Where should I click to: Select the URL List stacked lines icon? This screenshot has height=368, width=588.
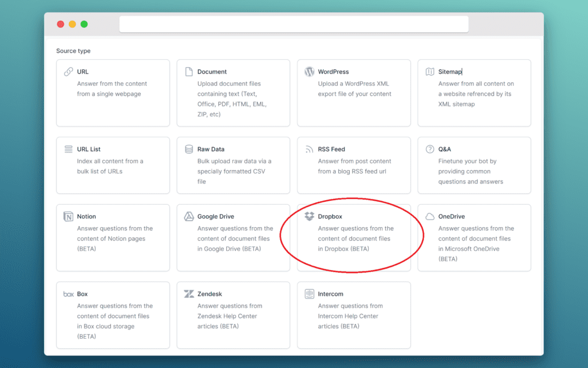click(x=68, y=149)
